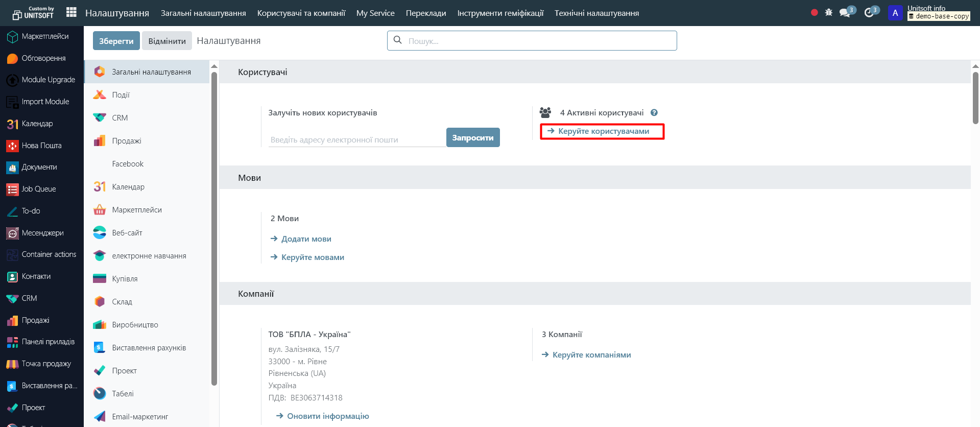This screenshot has height=427, width=980.
Task: Open Месенджери in the left app sidebar
Action: click(x=42, y=233)
